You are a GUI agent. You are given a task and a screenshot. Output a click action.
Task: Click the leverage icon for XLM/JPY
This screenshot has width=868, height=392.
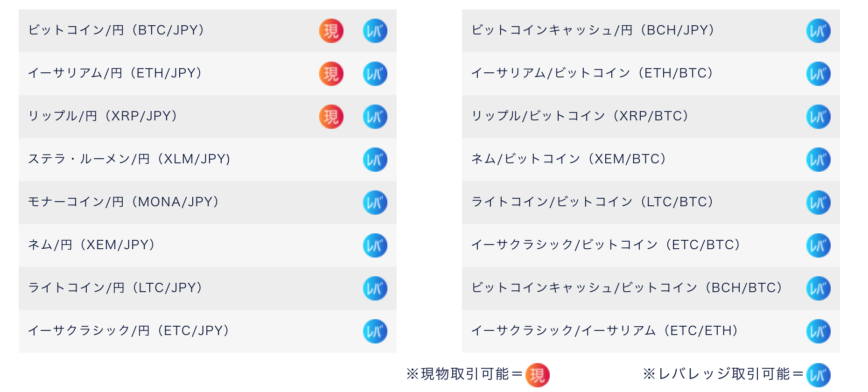coord(375,160)
